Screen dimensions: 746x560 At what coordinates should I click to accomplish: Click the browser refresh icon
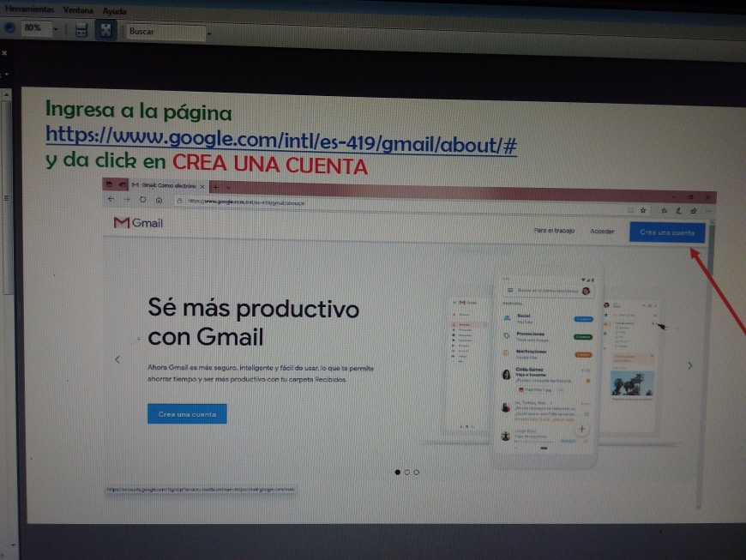[x=142, y=200]
